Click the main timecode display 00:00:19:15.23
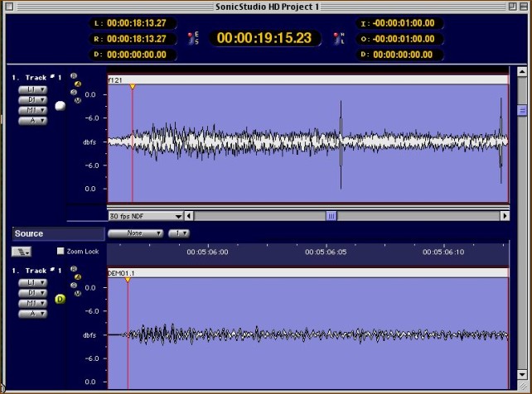This screenshot has height=394, width=532. point(264,37)
